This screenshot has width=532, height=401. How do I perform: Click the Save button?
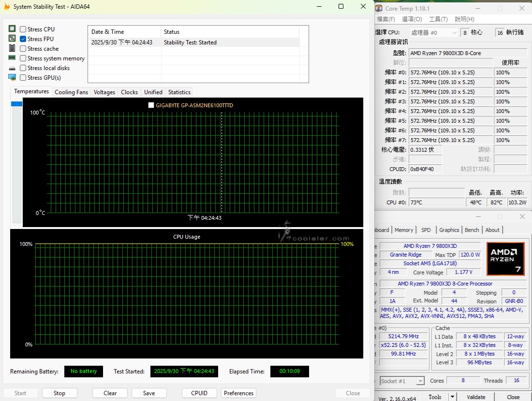tap(149, 393)
